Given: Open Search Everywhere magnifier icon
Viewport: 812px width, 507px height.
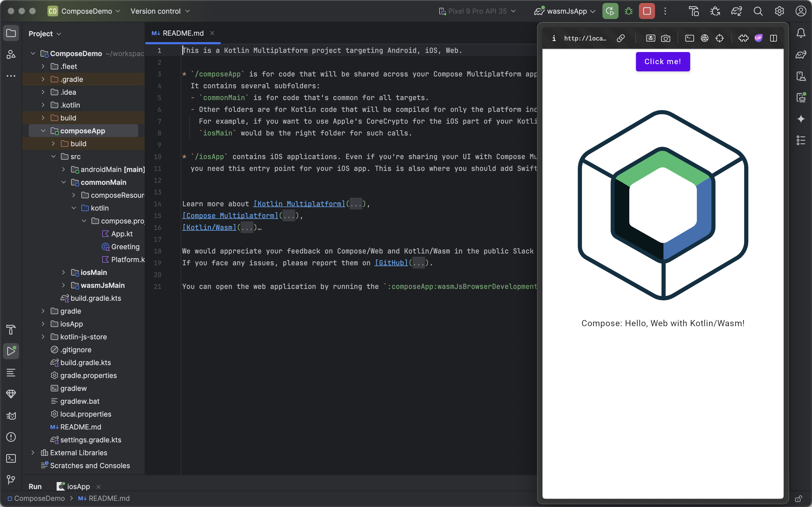Looking at the screenshot, I should pyautogui.click(x=758, y=11).
